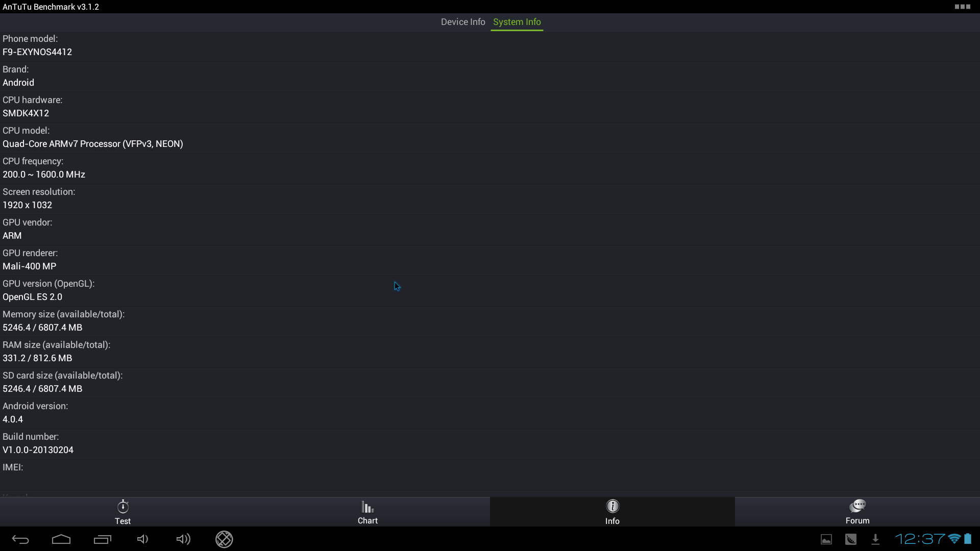Open the Test section

[x=122, y=512]
